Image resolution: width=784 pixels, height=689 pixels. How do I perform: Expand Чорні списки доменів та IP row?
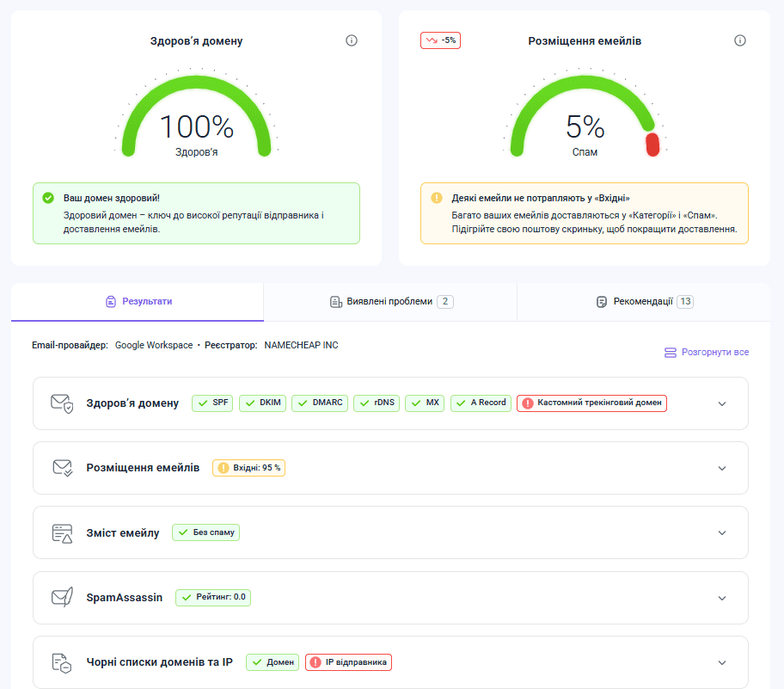(722, 662)
